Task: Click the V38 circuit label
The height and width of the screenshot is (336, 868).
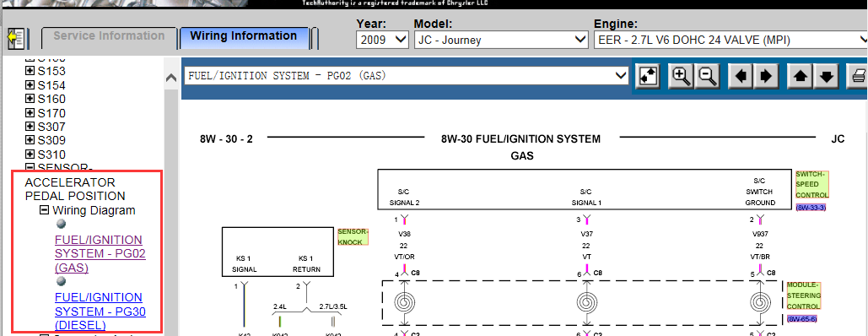Action: (405, 234)
